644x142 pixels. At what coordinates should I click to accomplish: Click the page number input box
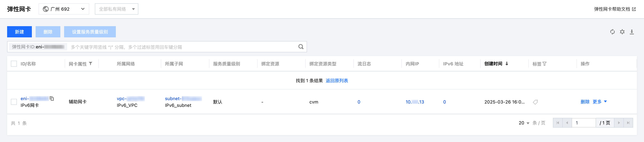(x=584, y=123)
